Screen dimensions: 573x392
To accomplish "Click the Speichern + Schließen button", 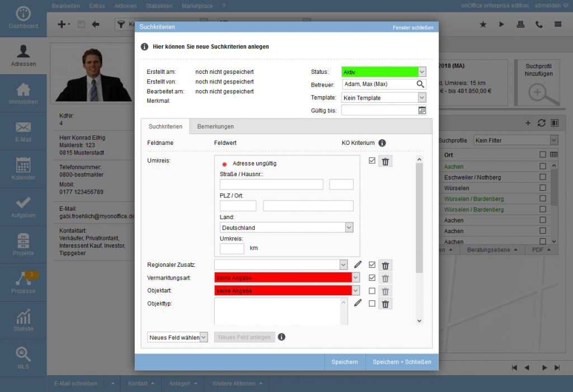I will [x=402, y=362].
